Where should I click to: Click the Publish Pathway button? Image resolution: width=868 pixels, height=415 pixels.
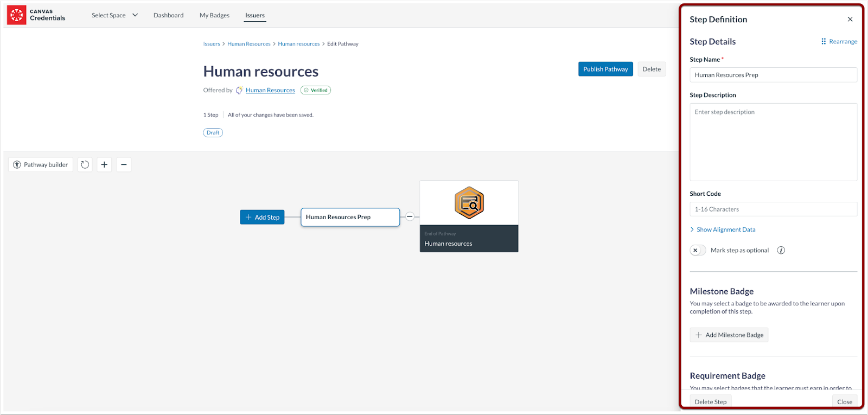[x=605, y=69]
